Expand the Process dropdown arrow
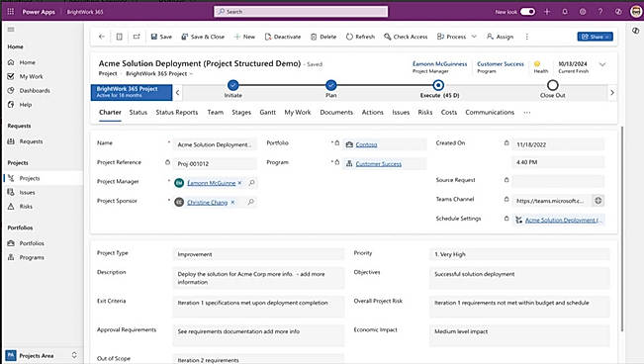Screen dimensions: 644x364 474,37
